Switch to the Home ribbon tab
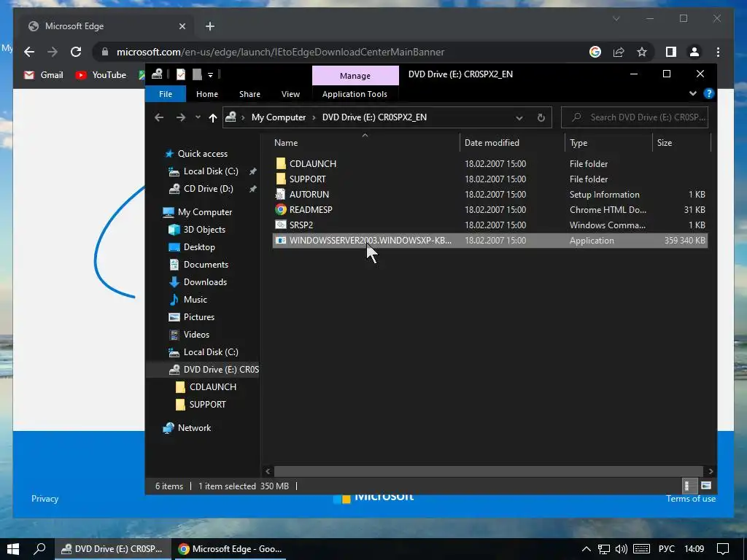This screenshot has width=747, height=560. tap(206, 94)
